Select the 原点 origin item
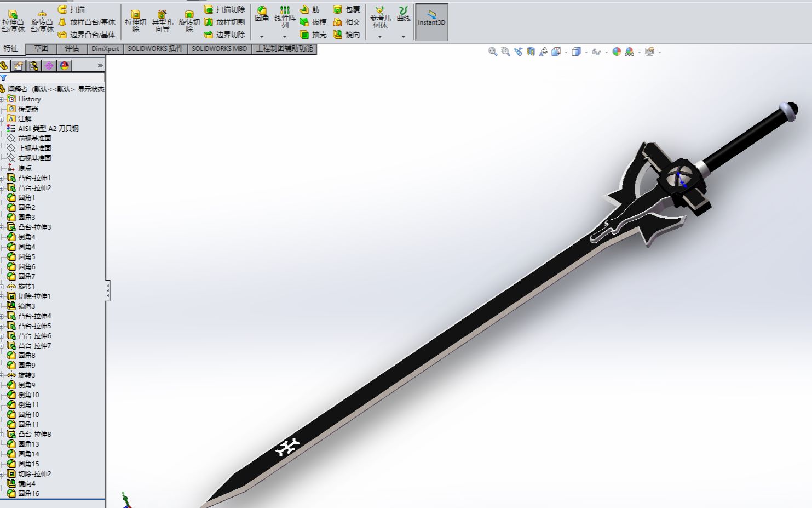Image resolution: width=812 pixels, height=508 pixels. point(19,168)
